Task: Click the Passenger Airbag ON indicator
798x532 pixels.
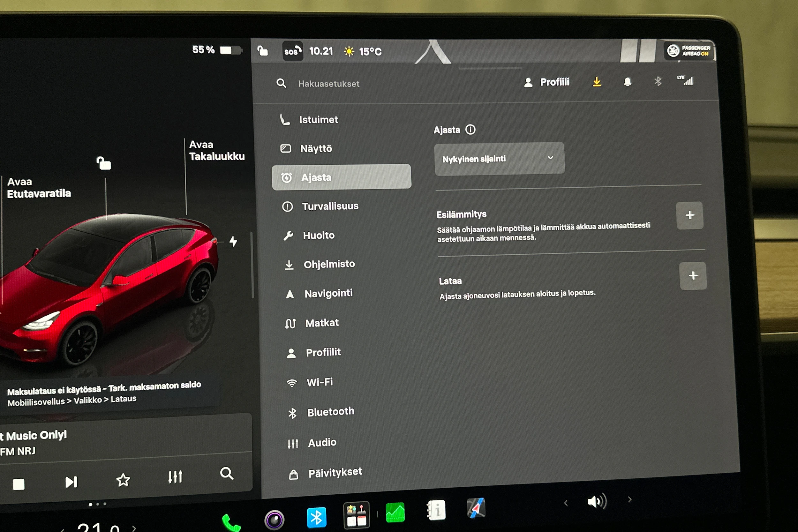Action: pos(689,51)
